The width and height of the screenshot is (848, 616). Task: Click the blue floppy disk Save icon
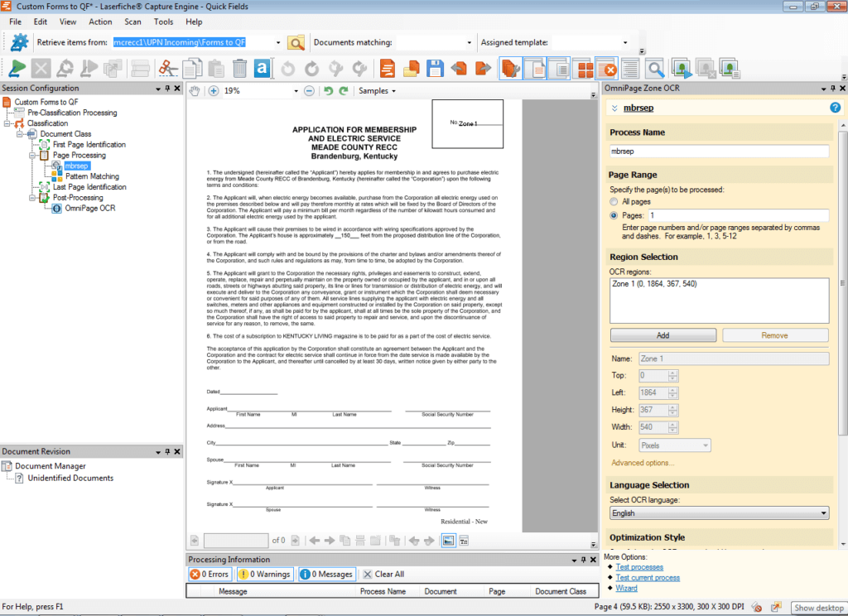(435, 69)
